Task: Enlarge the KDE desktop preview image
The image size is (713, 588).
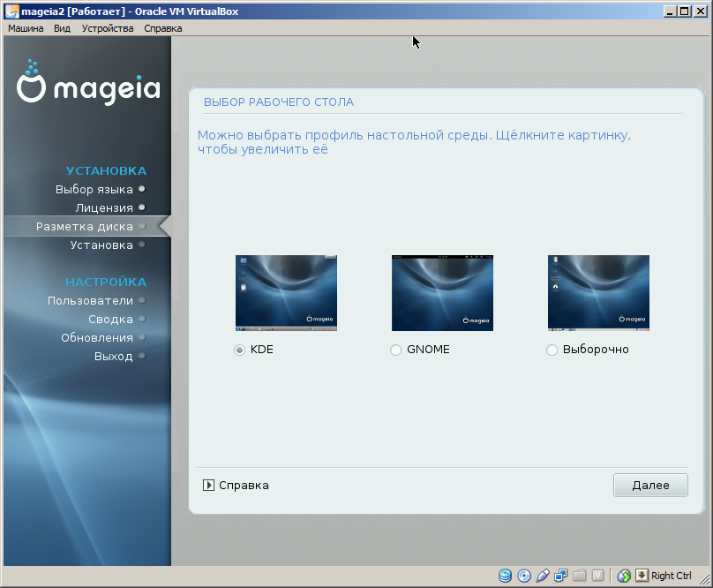Action: point(286,293)
